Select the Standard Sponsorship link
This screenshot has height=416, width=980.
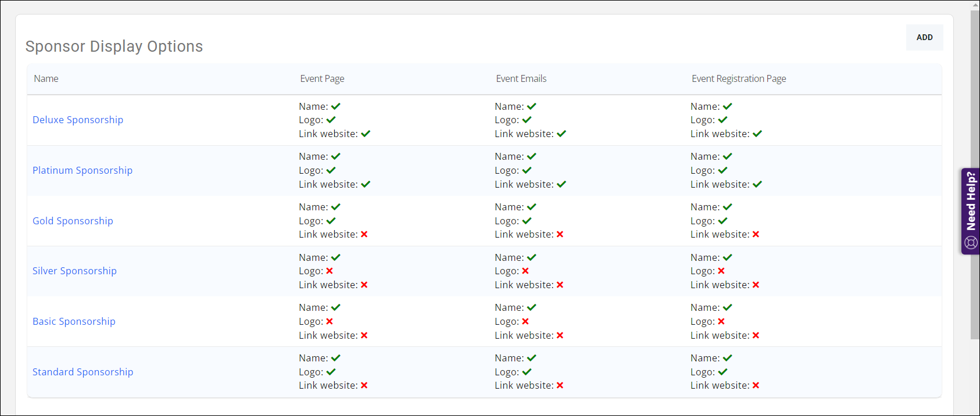83,372
